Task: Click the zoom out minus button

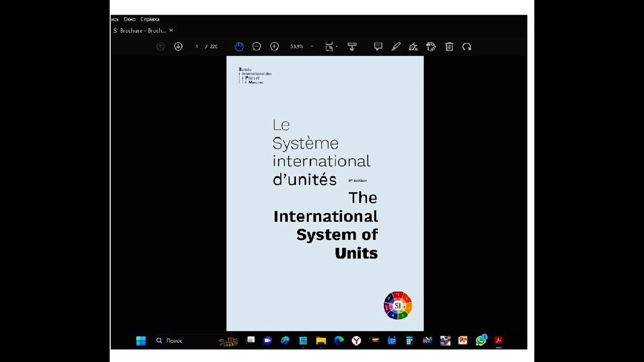Action: pyautogui.click(x=257, y=46)
